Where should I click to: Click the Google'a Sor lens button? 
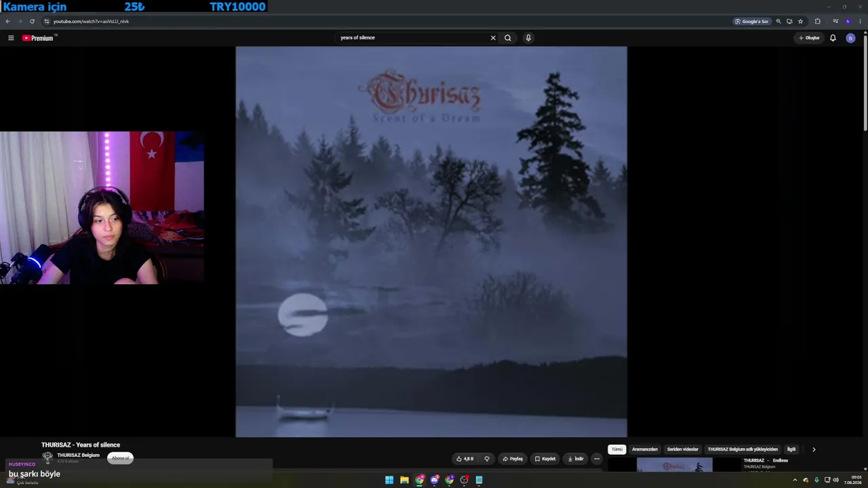[x=752, y=21]
